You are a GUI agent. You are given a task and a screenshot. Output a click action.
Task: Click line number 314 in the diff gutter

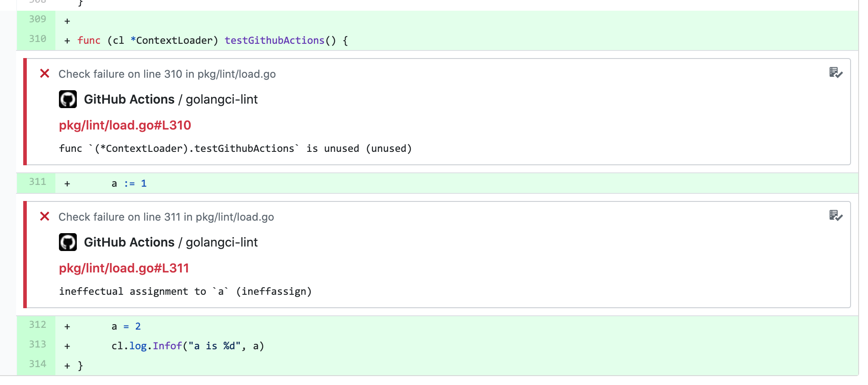point(38,364)
